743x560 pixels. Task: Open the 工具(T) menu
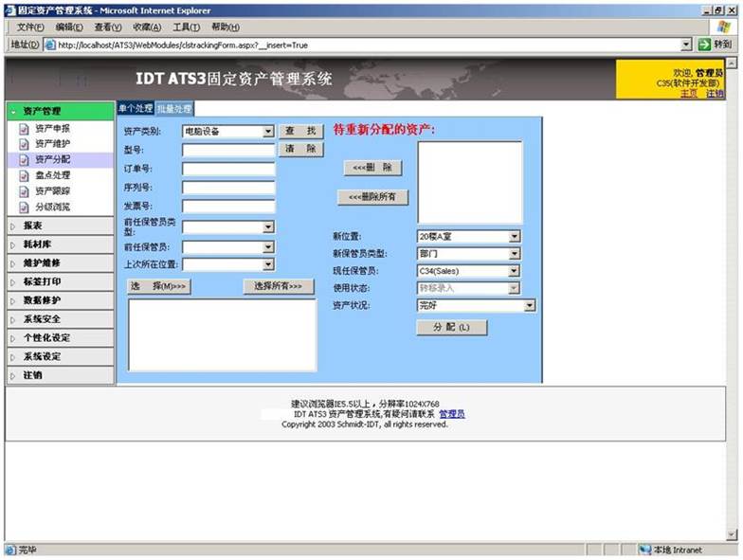pos(186,27)
